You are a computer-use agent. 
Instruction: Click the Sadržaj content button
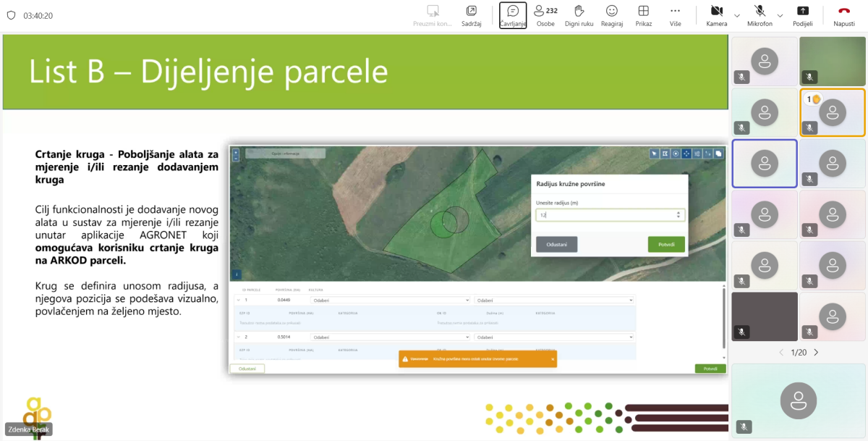coord(472,15)
